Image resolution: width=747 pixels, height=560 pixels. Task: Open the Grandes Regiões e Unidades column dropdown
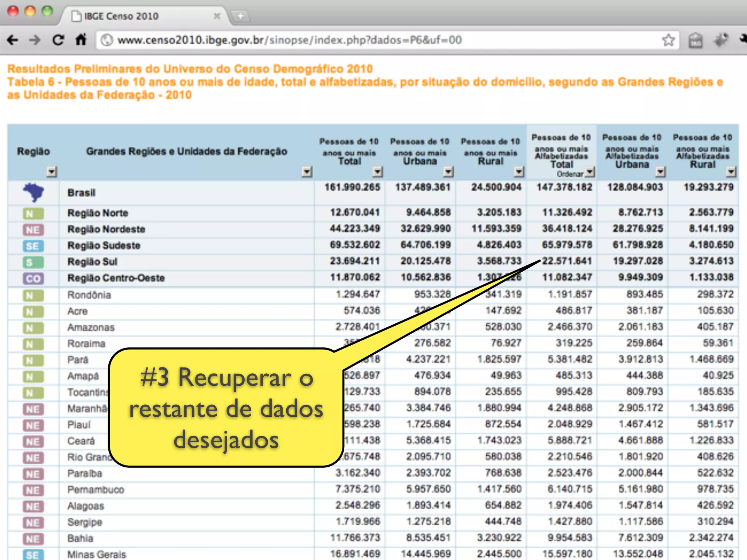tap(307, 172)
